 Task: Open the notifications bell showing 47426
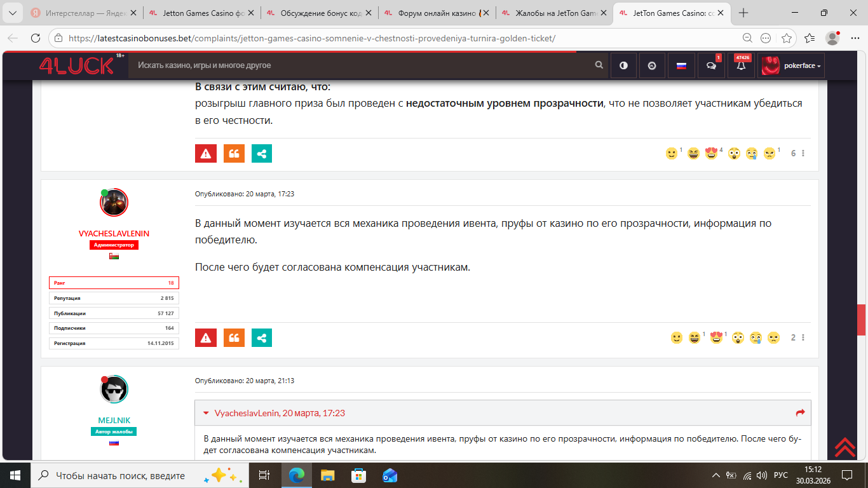tap(741, 65)
